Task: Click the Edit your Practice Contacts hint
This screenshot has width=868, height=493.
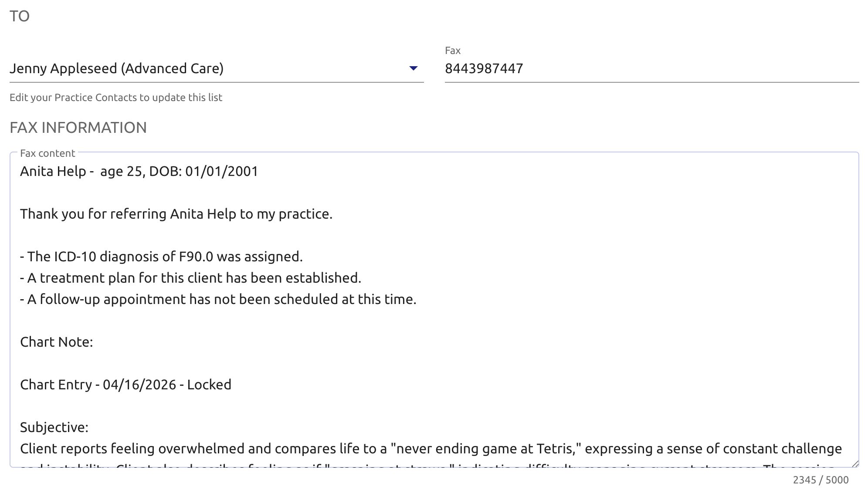Action: tap(116, 98)
